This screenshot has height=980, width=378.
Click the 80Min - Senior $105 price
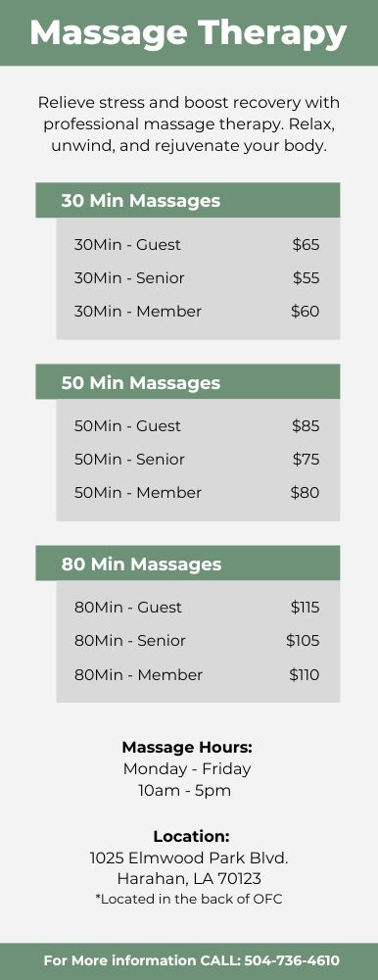(x=303, y=641)
